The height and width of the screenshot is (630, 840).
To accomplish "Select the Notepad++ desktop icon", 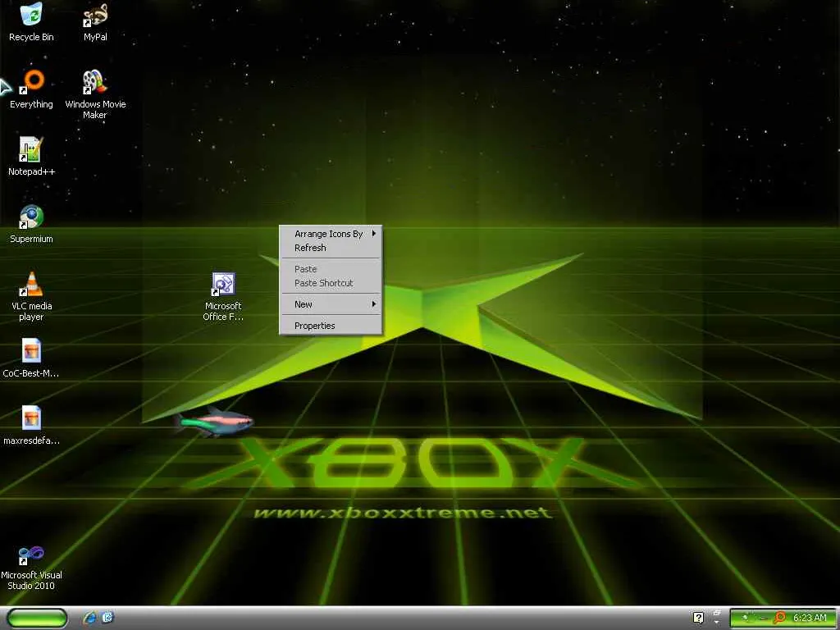I will (31, 157).
